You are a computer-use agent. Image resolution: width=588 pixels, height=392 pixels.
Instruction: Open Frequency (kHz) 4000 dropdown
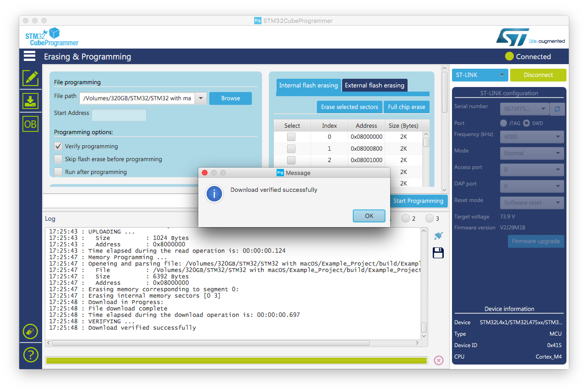point(532,136)
